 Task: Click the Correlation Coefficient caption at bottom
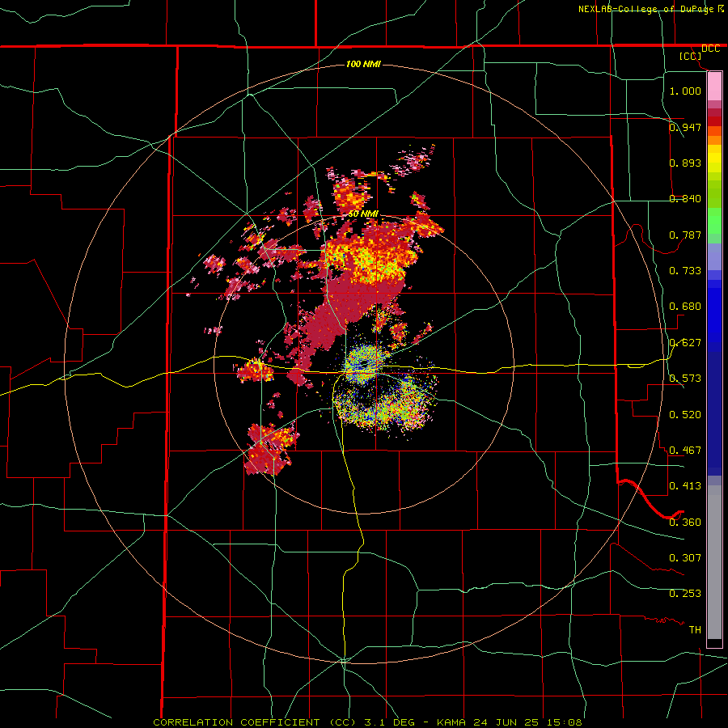click(x=367, y=722)
